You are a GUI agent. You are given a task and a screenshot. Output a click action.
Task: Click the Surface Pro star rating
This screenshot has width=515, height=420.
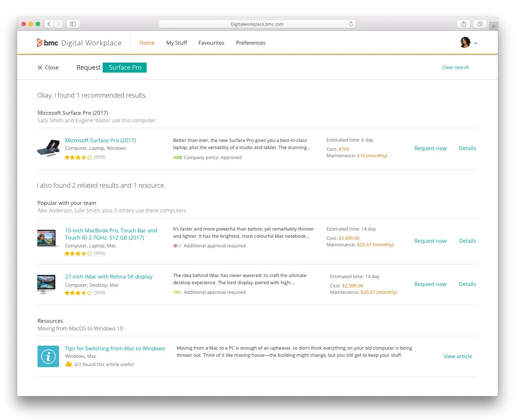[78, 157]
